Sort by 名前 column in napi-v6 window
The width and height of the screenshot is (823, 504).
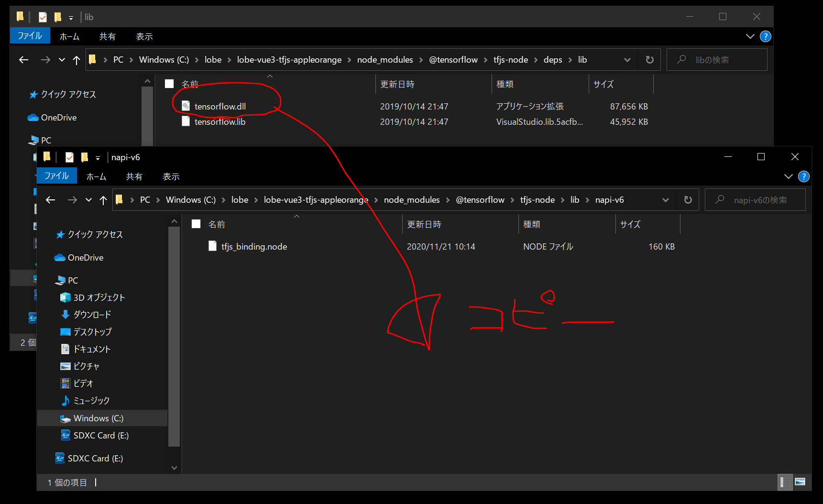216,224
